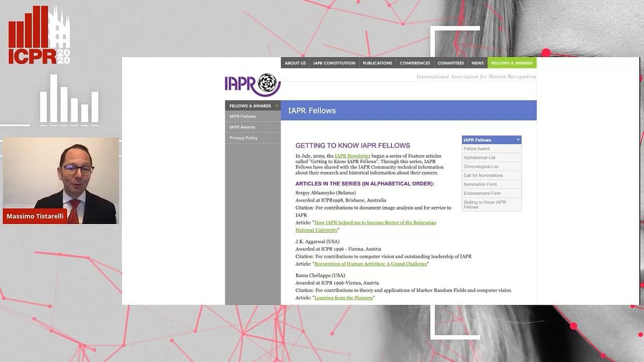
Task: Open the Alphabetical List of fellows
Action: tap(492, 158)
